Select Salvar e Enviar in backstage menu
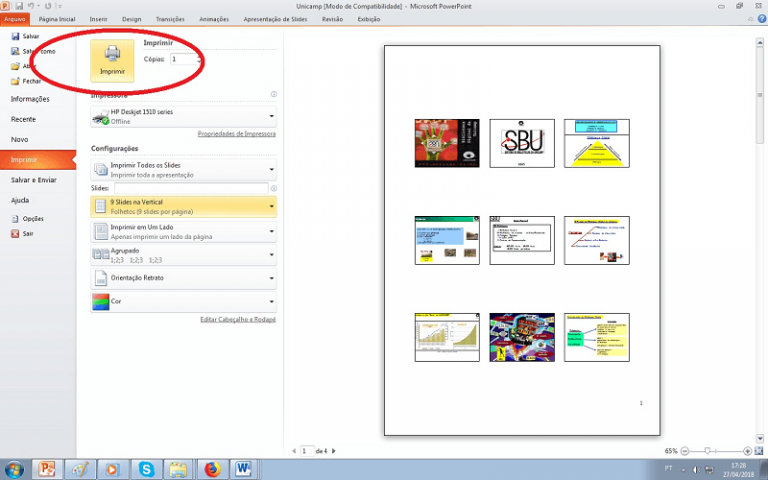768x480 pixels. coord(34,179)
